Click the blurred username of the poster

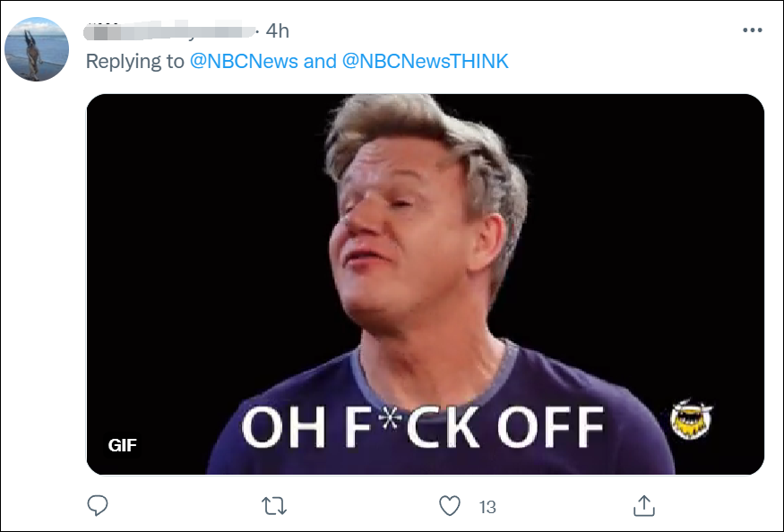168,31
